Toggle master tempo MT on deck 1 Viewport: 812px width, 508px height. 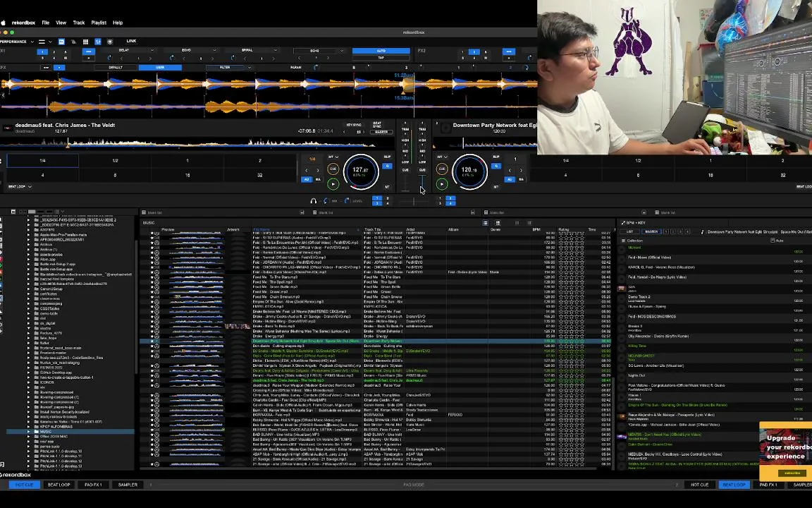coord(387,186)
